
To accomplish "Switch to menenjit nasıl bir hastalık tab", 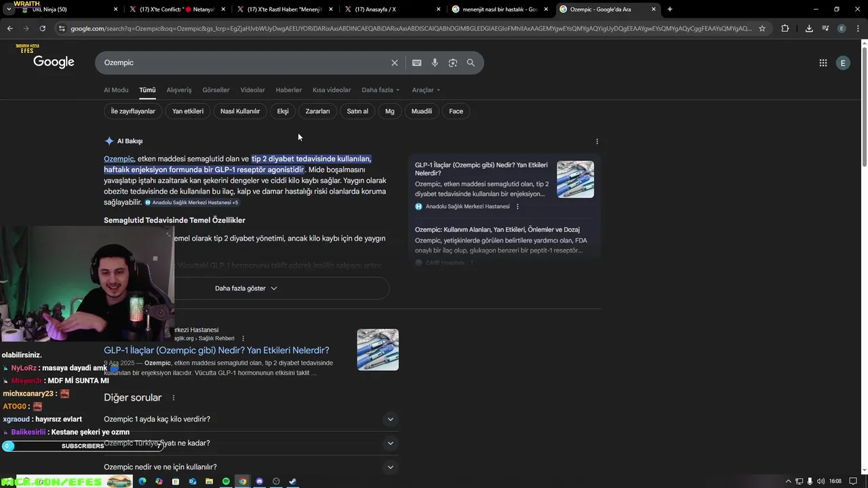I will click(500, 9).
